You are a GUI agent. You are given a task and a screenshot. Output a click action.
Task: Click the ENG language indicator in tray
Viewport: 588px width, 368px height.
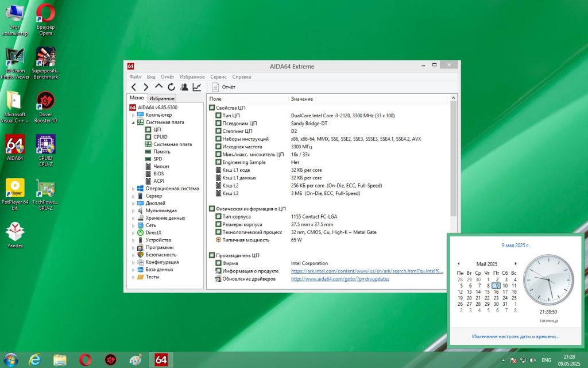547,360
